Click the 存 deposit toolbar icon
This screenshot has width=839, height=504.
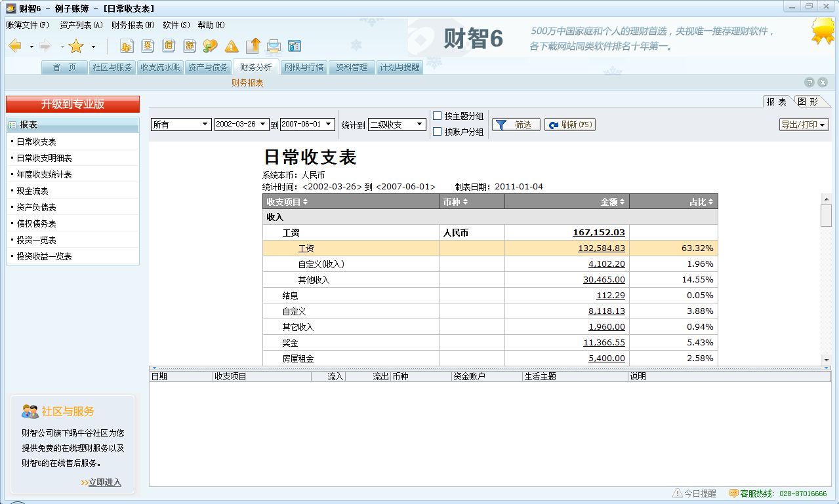[x=190, y=46]
